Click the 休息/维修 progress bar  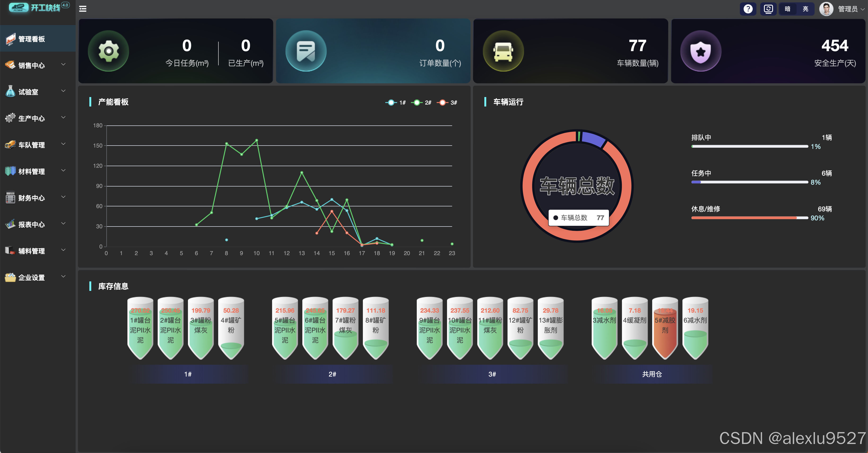749,218
